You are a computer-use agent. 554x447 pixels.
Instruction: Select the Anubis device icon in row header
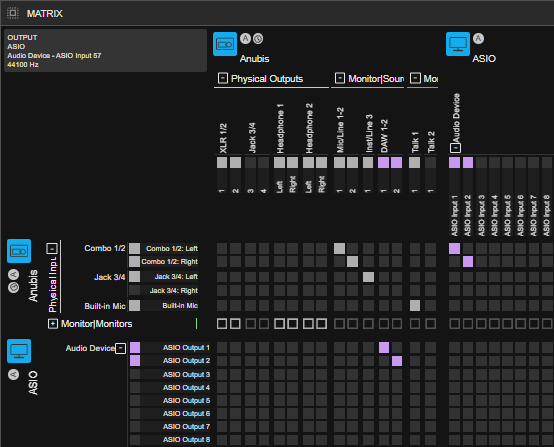click(19, 251)
